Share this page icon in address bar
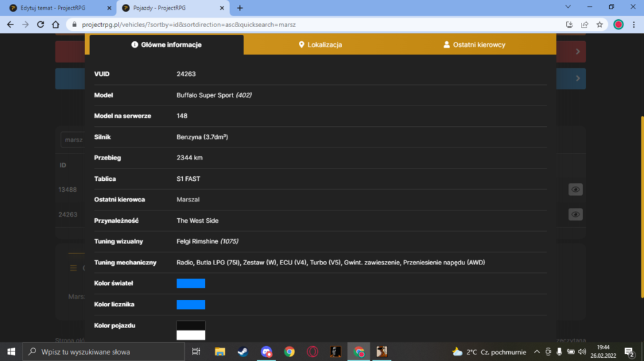 585,24
